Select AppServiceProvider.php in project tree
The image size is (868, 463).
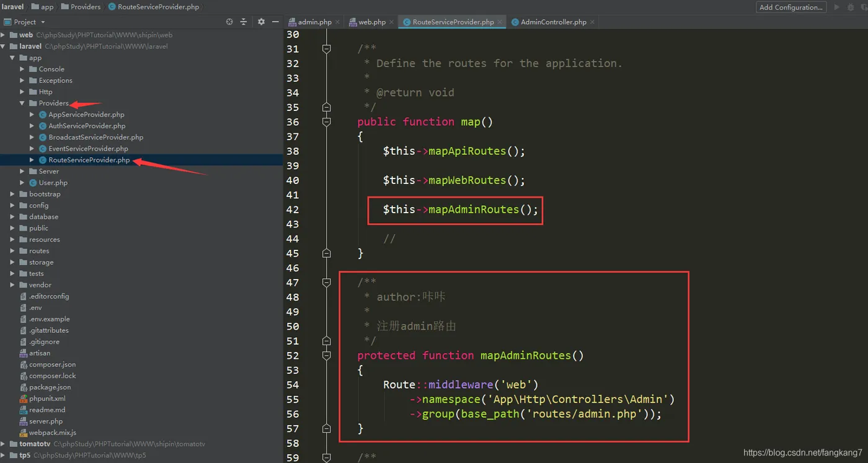pyautogui.click(x=86, y=115)
